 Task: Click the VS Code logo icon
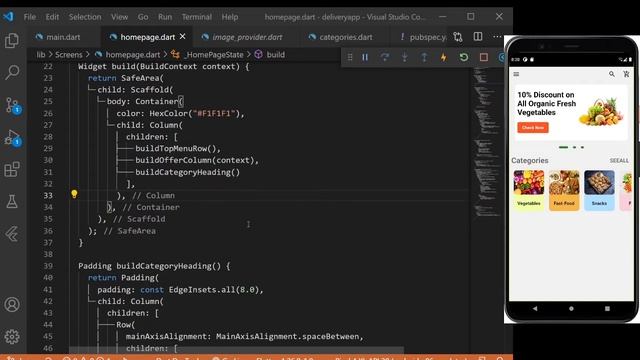(8, 17)
